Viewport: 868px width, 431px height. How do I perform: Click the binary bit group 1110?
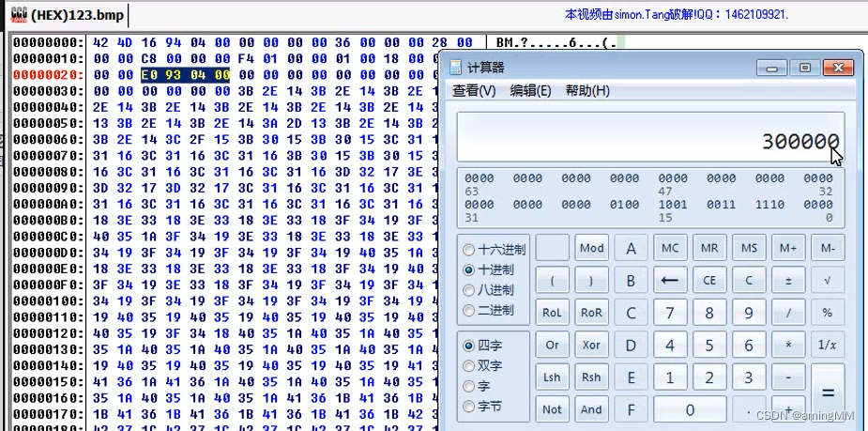[770, 205]
